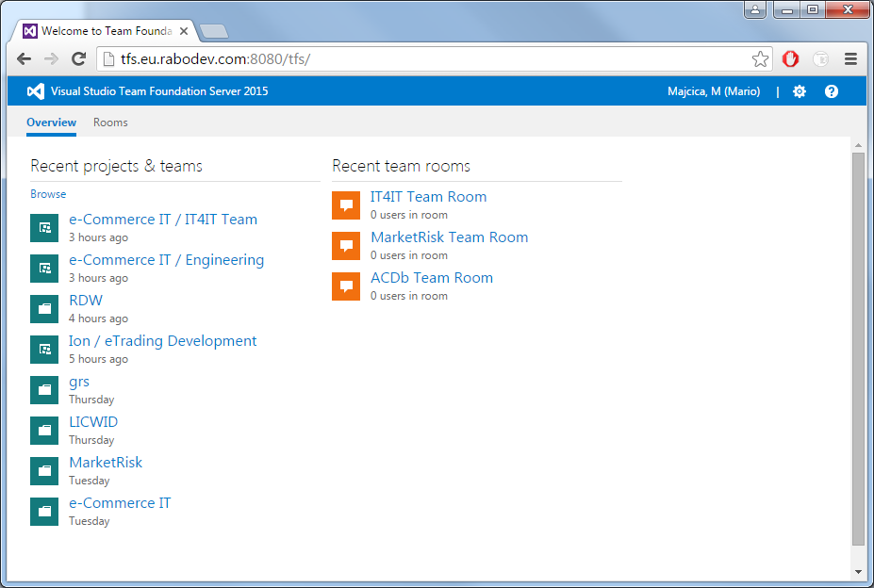Click the project icon beside RDW

[44, 309]
